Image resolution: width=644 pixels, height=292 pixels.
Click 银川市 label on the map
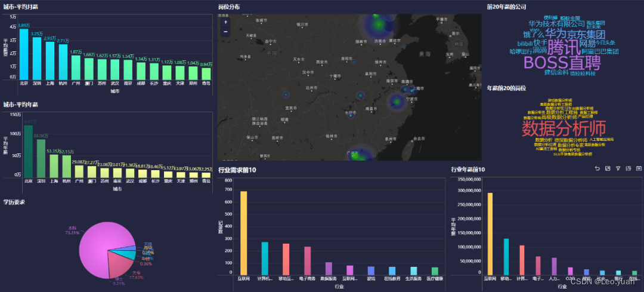pos(303,24)
